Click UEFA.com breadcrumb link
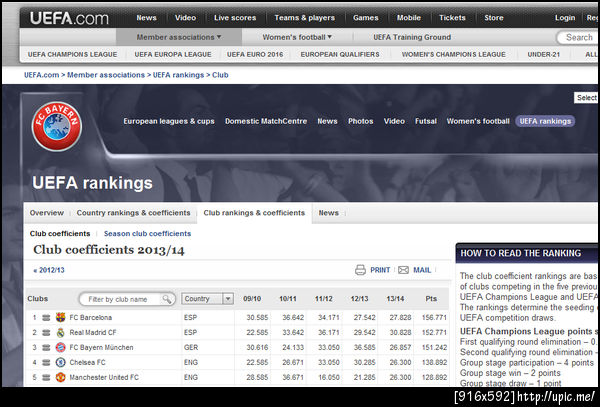The image size is (600, 407). pyautogui.click(x=41, y=75)
